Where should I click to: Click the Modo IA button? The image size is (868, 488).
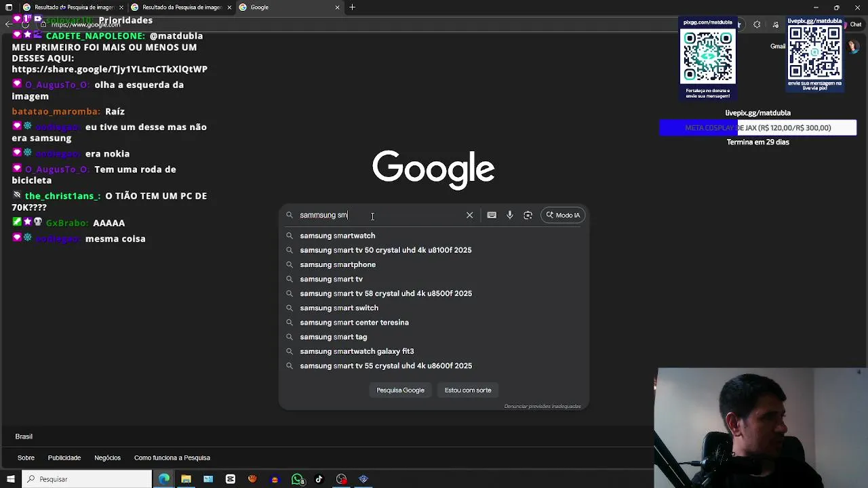563,215
